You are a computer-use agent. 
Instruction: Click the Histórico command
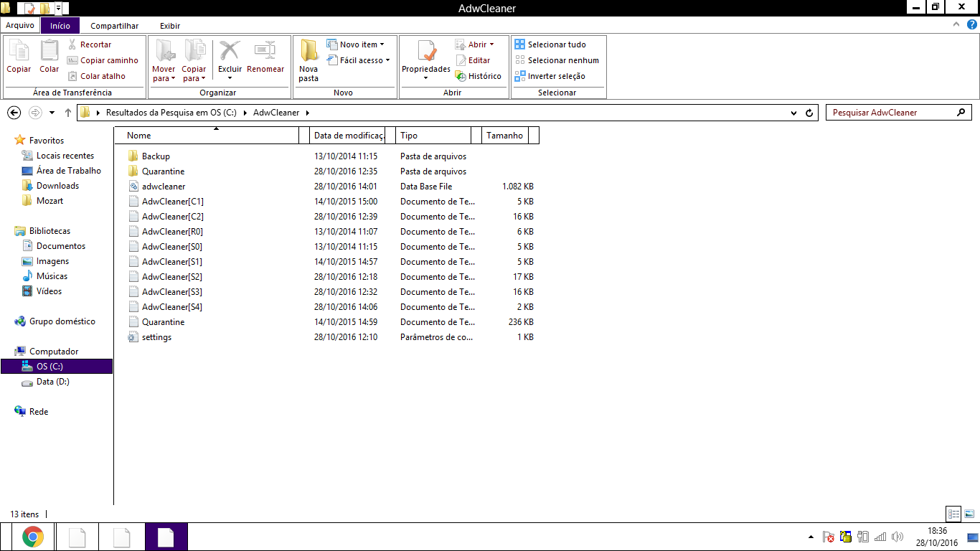tap(478, 76)
